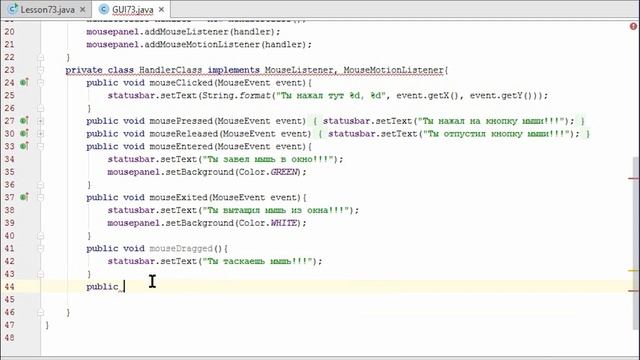Jump to the yellow warning stripe mark

click(633, 270)
